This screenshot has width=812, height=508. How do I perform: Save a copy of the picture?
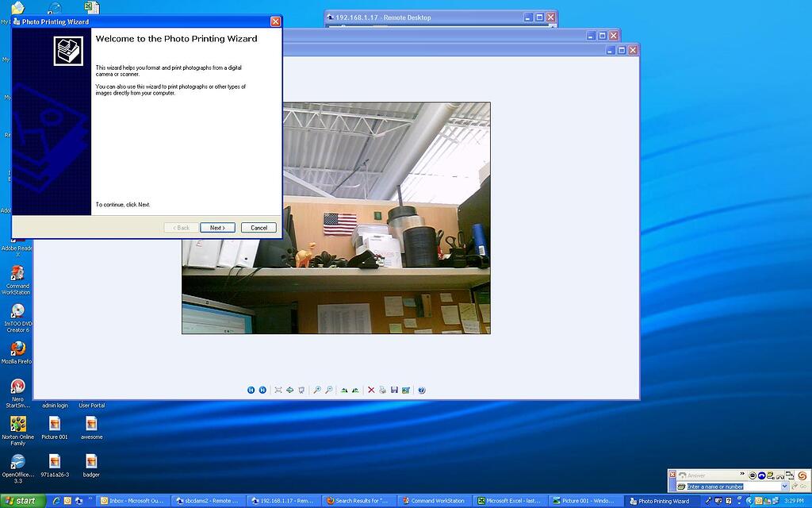point(395,390)
